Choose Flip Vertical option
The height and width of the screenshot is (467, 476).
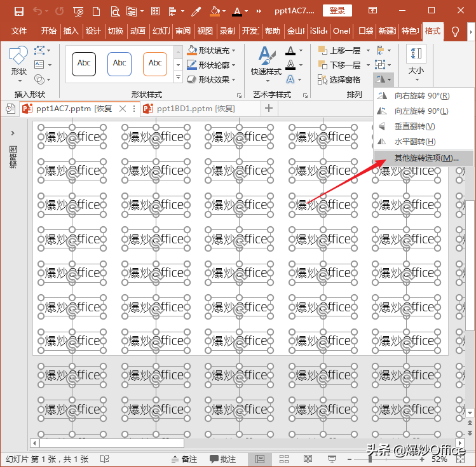pyautogui.click(x=423, y=126)
